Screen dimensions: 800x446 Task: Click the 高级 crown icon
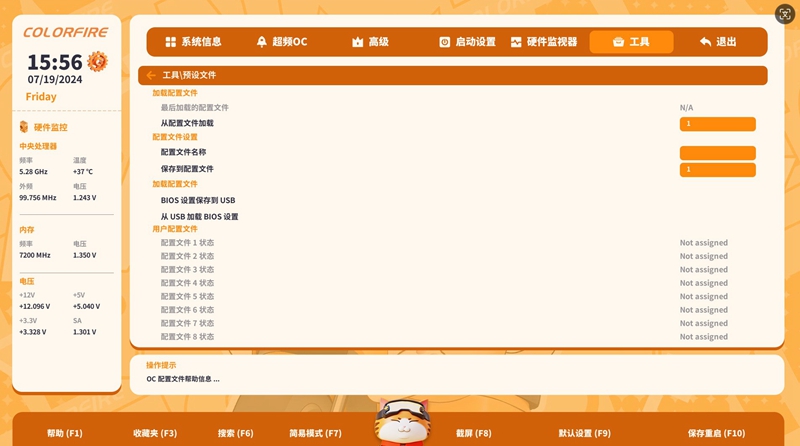[x=357, y=42]
